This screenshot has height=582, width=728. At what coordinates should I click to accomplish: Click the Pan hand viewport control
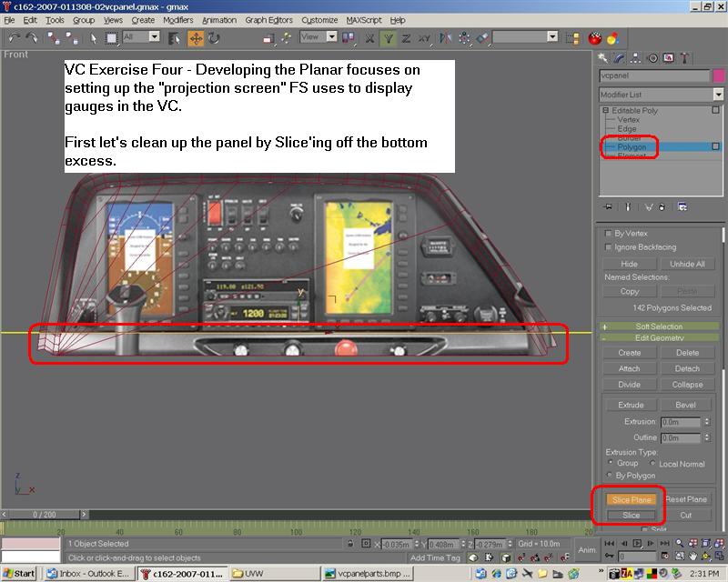693,556
